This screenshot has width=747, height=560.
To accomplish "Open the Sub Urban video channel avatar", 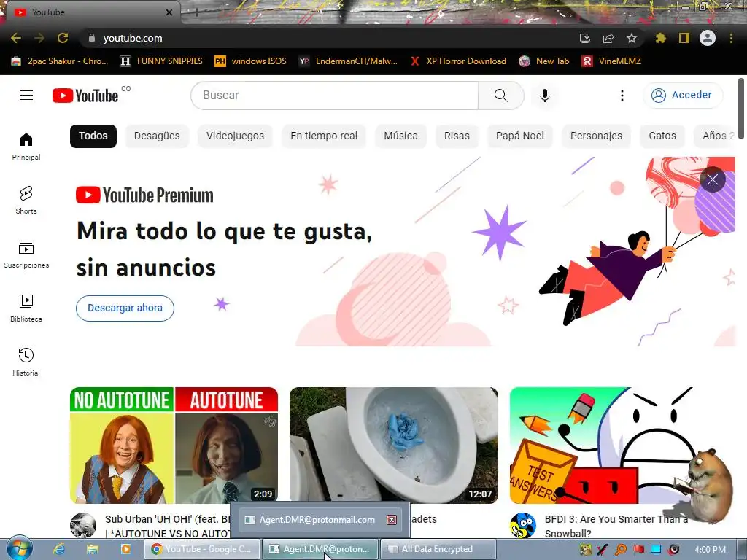I will [x=83, y=525].
